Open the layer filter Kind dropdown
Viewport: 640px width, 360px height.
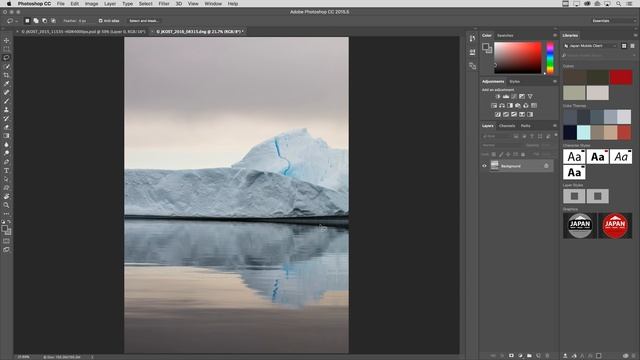point(497,136)
